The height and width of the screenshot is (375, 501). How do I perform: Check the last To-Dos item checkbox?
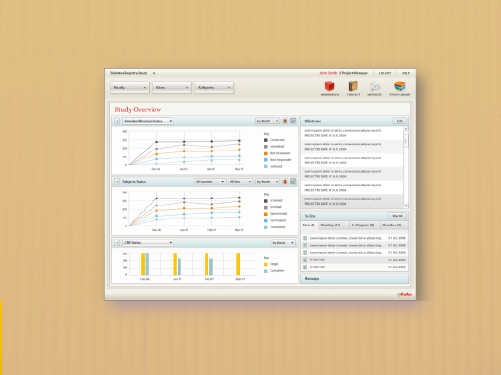pyautogui.click(x=305, y=267)
